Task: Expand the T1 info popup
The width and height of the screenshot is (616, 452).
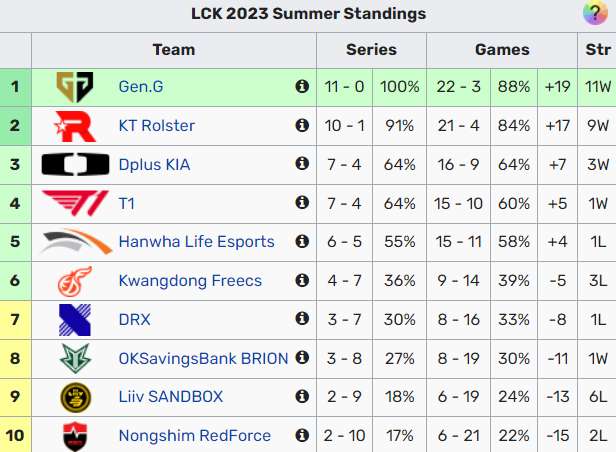Action: click(x=302, y=203)
